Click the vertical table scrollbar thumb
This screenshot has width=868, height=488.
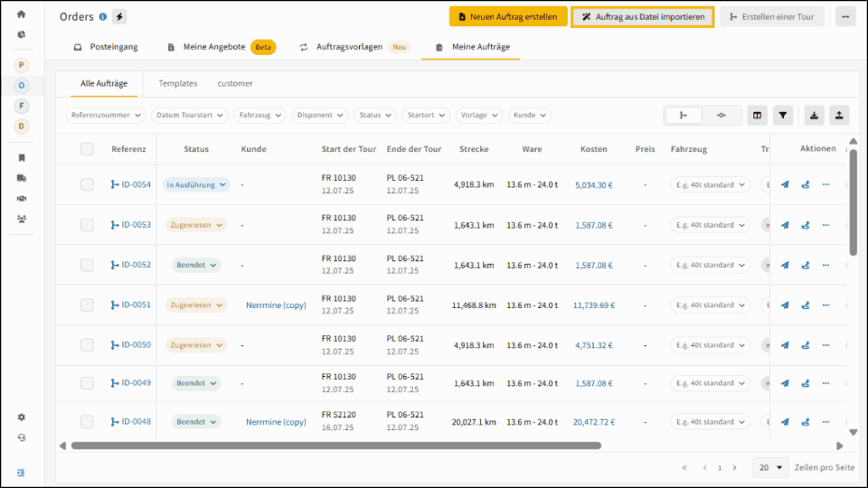coord(853,202)
